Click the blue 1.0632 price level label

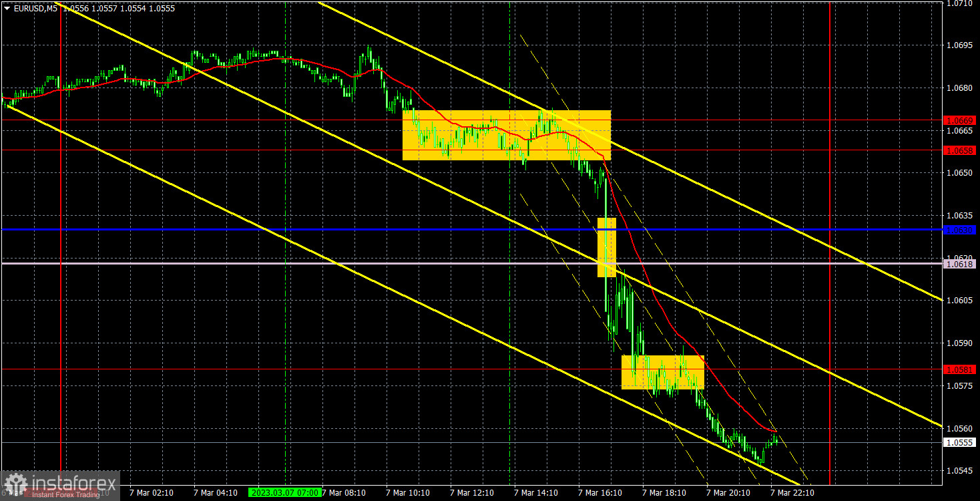960,230
